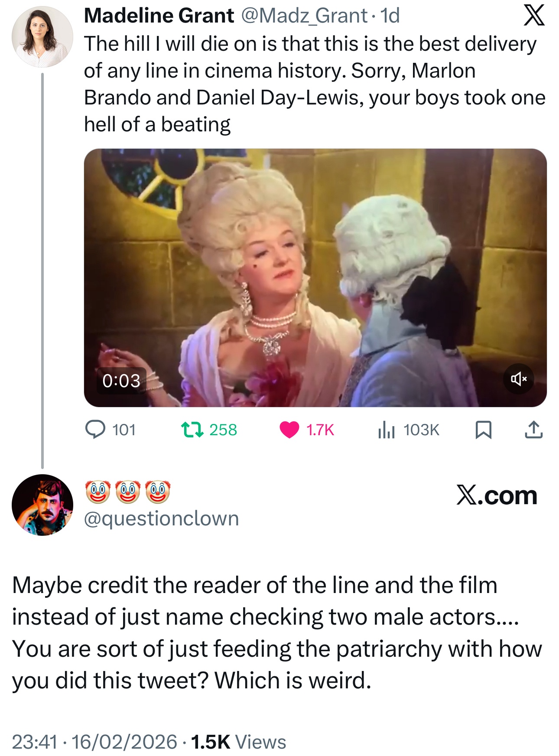
Task: Open the view analytics bar-chart icon
Action: pyautogui.click(x=386, y=430)
